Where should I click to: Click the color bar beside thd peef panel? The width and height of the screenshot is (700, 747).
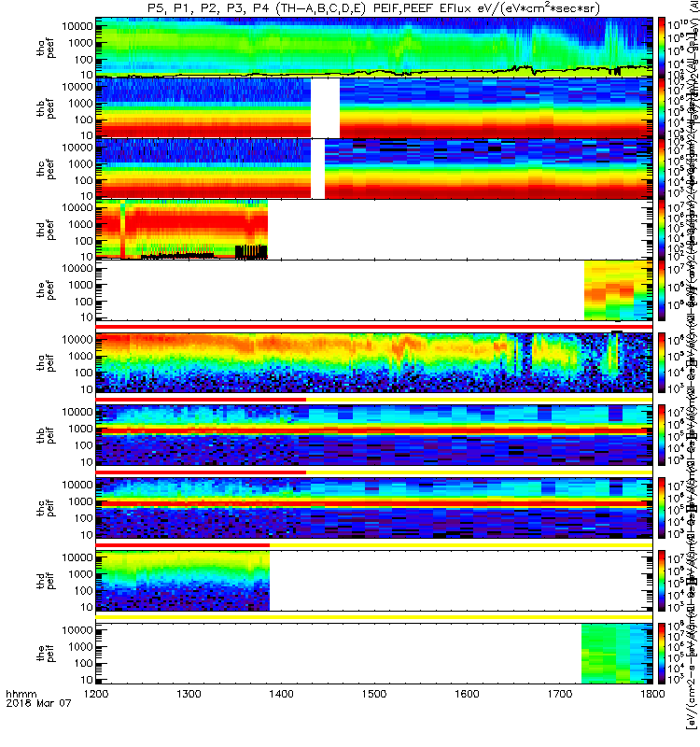[x=662, y=229]
